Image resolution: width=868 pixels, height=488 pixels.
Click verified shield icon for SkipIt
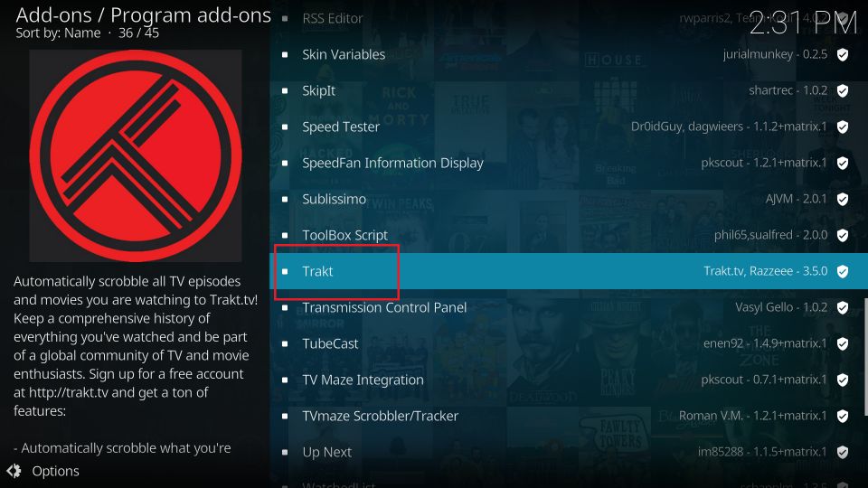tap(843, 90)
